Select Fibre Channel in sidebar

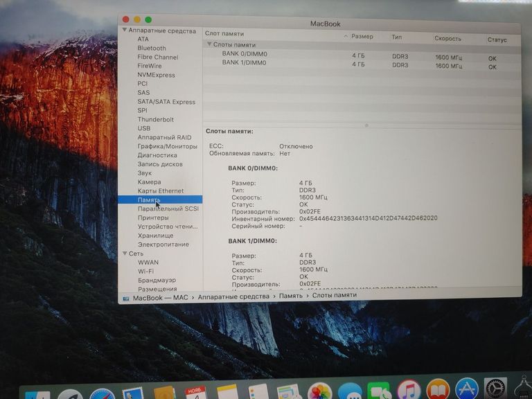point(158,57)
